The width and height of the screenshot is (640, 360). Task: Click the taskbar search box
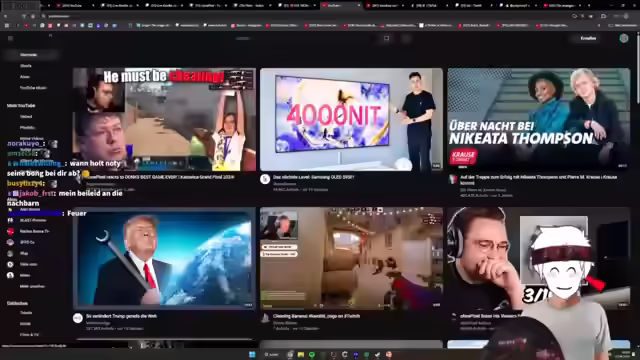[x=271, y=354]
